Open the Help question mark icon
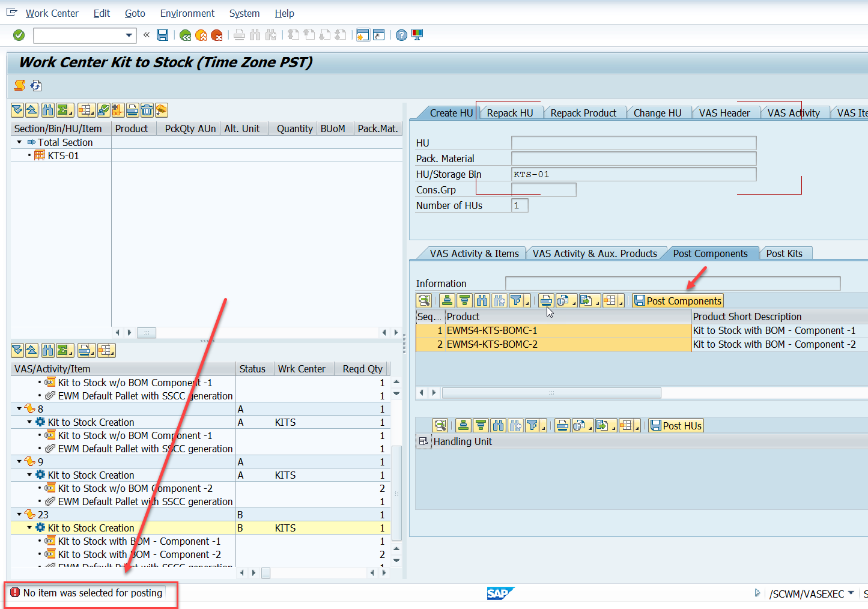The height and width of the screenshot is (609, 868). [401, 35]
